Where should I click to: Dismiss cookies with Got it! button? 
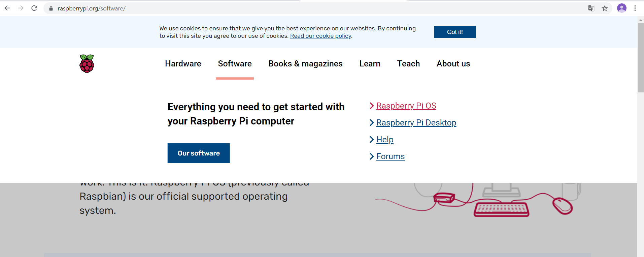[x=455, y=32]
